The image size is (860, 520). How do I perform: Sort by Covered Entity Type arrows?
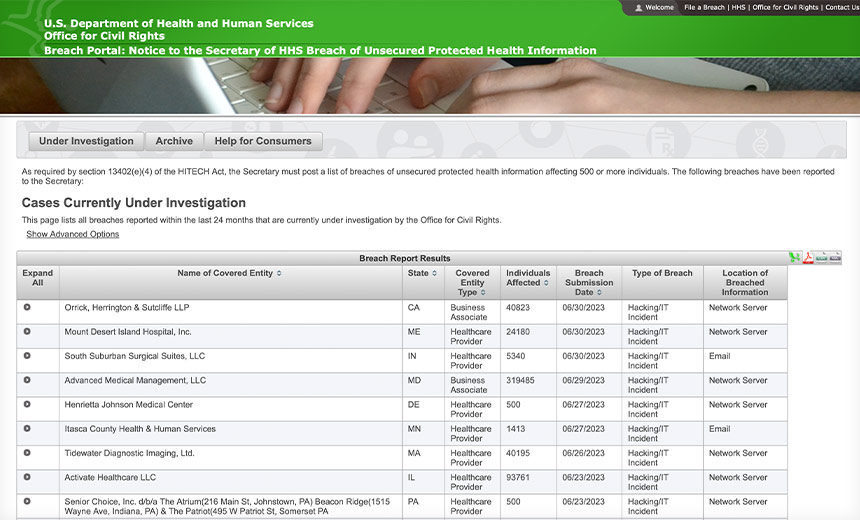[x=483, y=292]
